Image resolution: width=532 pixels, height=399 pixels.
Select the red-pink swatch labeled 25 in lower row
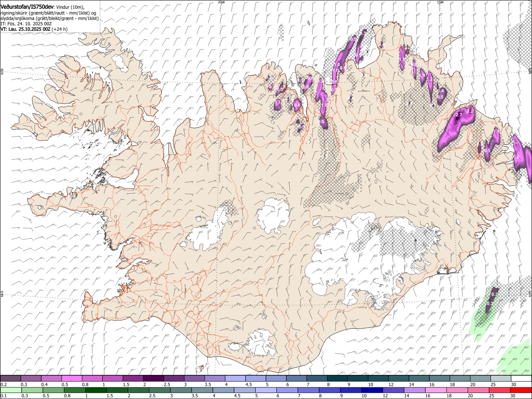tap(499, 390)
